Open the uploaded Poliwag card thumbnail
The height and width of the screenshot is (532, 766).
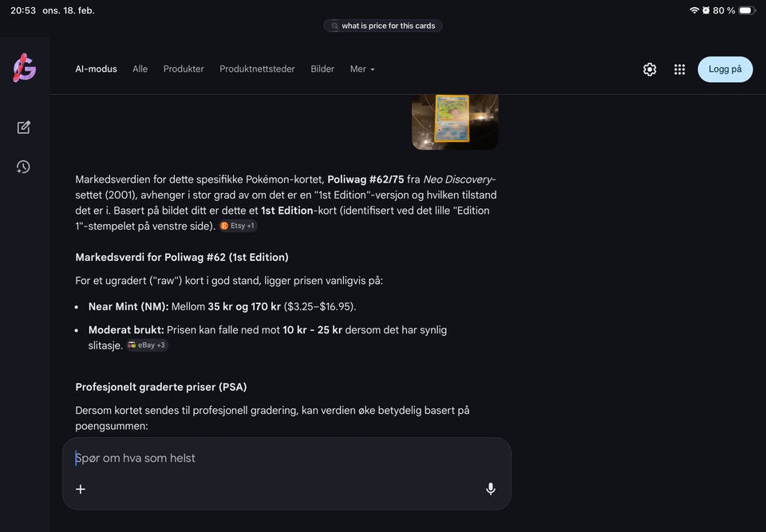click(x=455, y=121)
